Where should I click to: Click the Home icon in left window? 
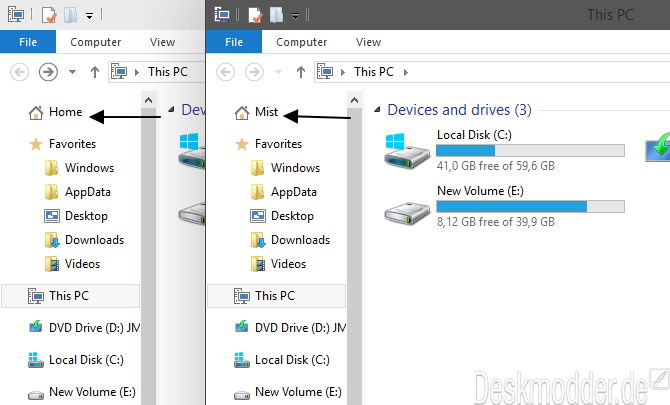36,113
